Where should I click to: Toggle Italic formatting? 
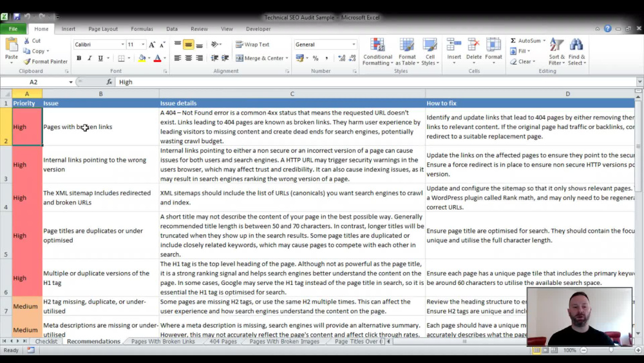(x=90, y=59)
